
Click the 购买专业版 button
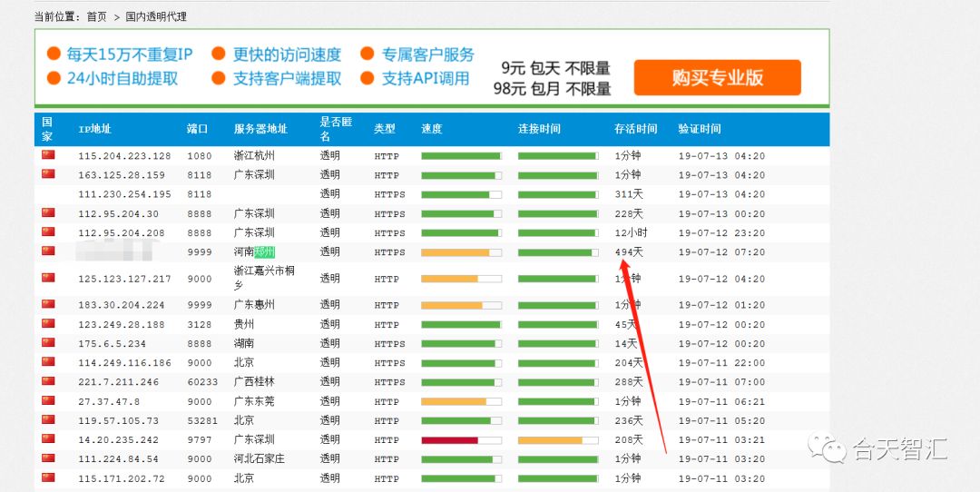tap(718, 77)
